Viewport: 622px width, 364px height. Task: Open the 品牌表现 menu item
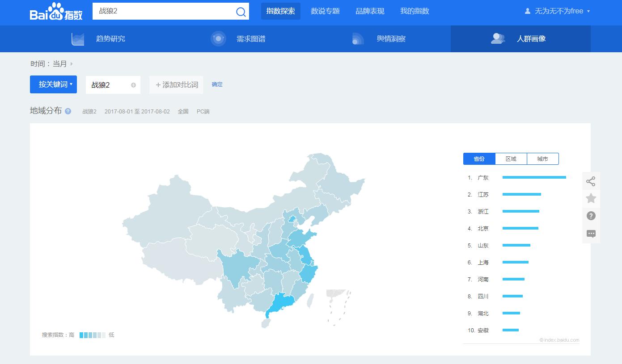370,11
